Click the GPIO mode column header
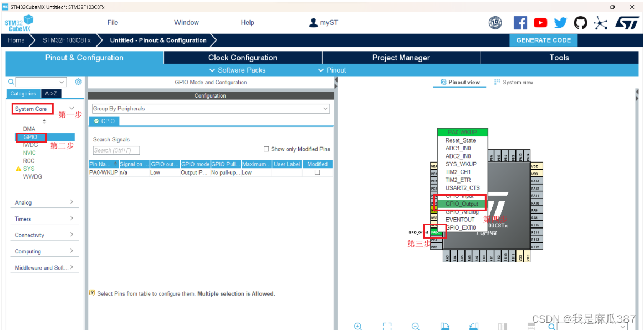The height and width of the screenshot is (330, 644). (195, 164)
